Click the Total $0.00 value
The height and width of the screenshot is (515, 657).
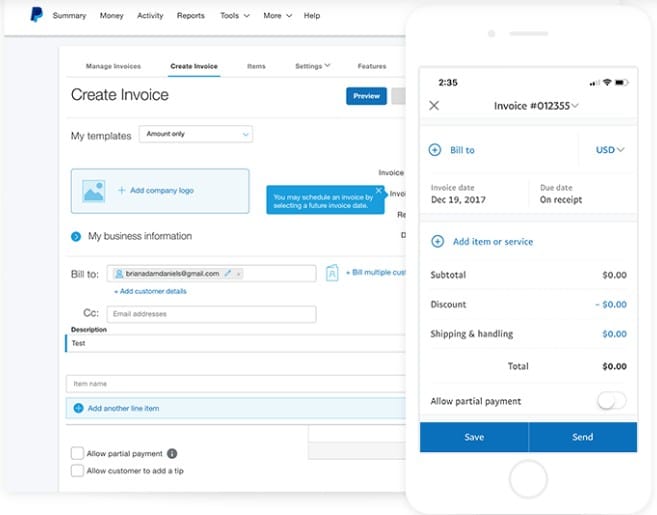coord(615,366)
